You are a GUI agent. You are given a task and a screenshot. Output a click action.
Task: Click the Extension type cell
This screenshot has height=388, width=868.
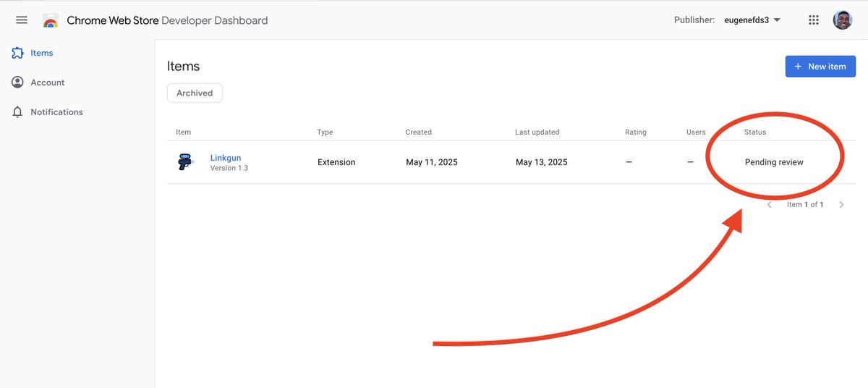click(336, 162)
